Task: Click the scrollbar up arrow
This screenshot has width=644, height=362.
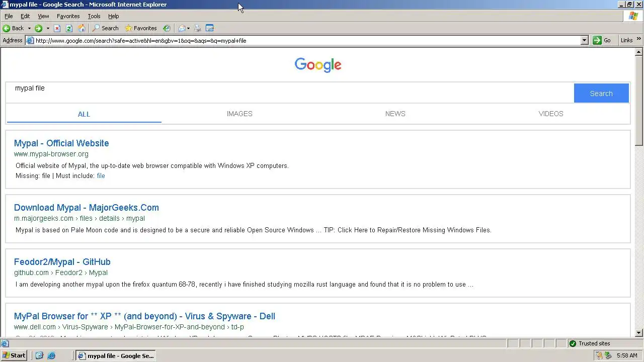Action: coord(639,52)
